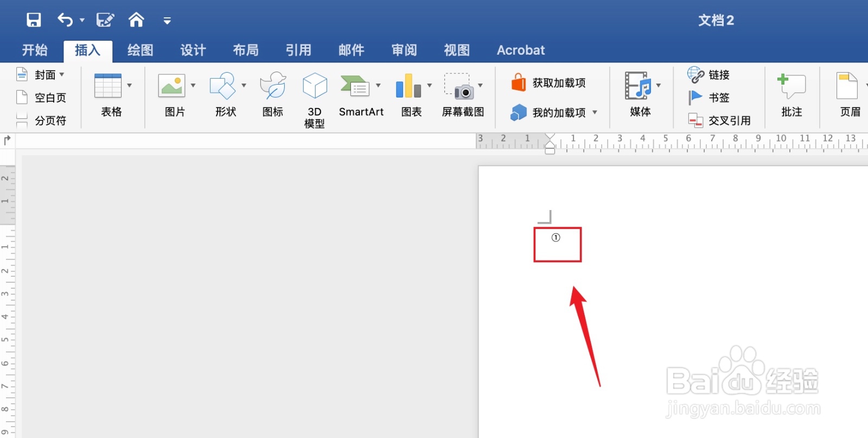Insert a 空白页 blank page

click(x=42, y=98)
